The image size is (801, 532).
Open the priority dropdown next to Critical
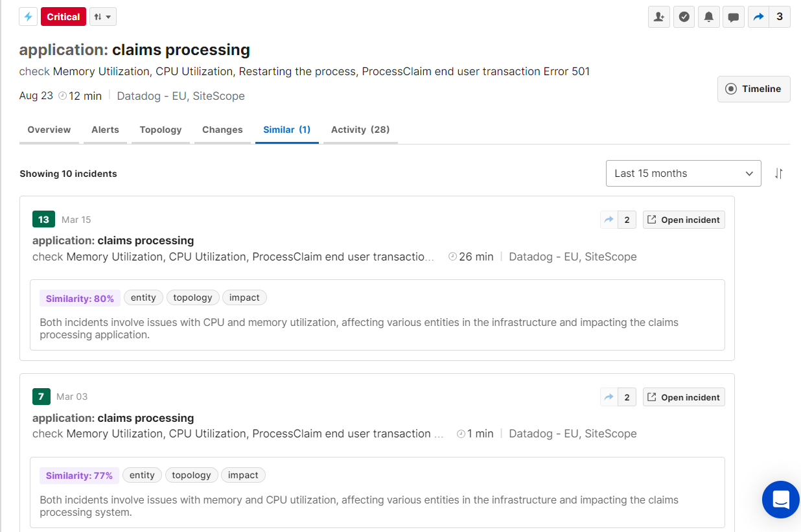102,17
